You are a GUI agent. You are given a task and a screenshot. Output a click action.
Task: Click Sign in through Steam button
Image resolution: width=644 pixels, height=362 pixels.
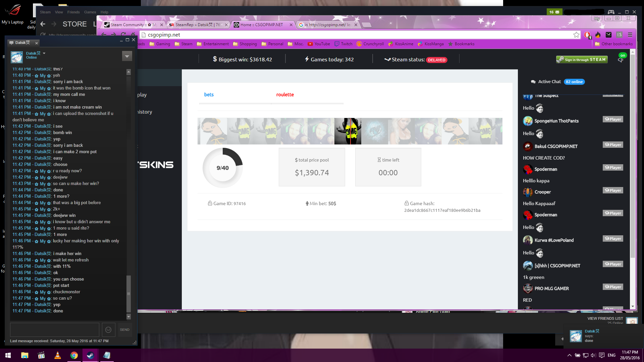tap(582, 60)
